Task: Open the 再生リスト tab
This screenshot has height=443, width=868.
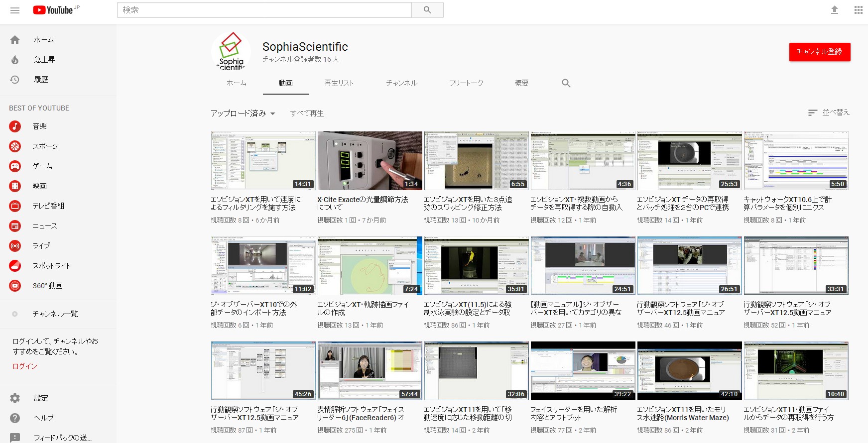Action: (x=339, y=83)
